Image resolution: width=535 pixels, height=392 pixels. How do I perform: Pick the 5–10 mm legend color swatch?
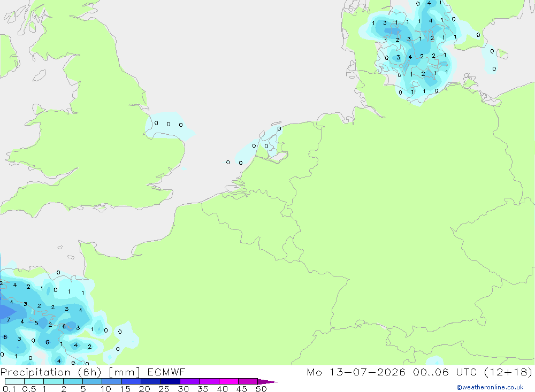click(x=93, y=381)
